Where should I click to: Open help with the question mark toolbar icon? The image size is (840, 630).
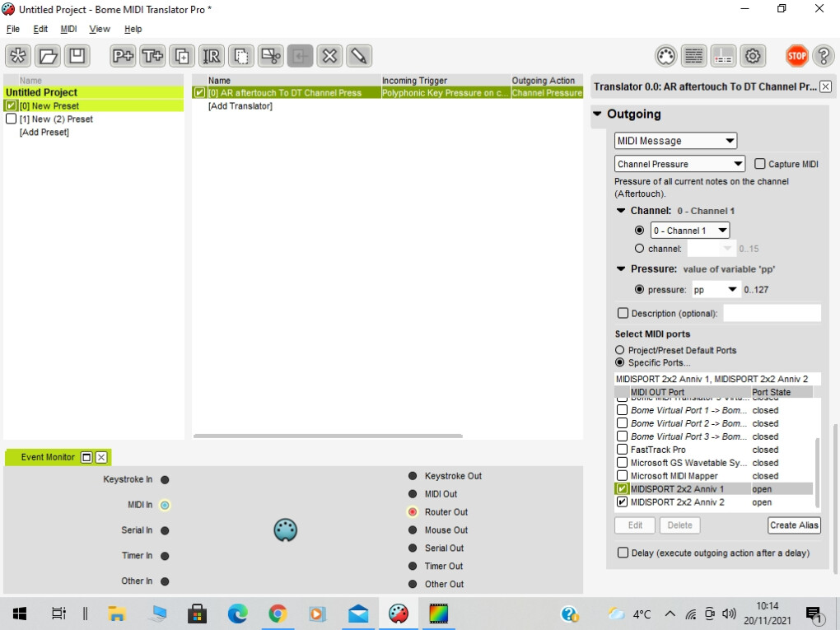(x=824, y=56)
